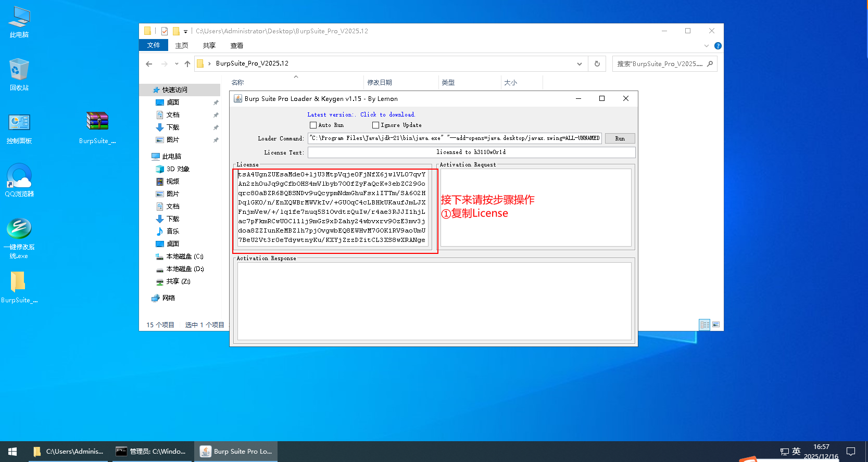This screenshot has width=868, height=462.
Task: Click the Windows Start button
Action: (x=12, y=452)
